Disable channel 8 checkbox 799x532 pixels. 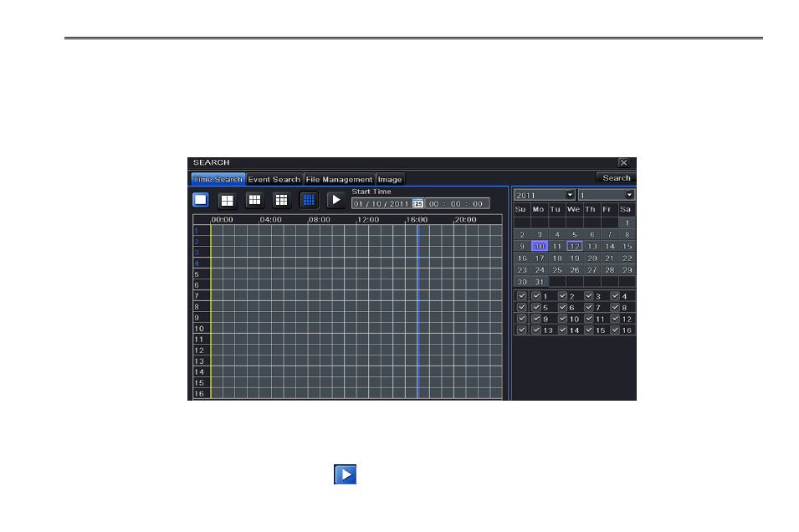click(615, 307)
